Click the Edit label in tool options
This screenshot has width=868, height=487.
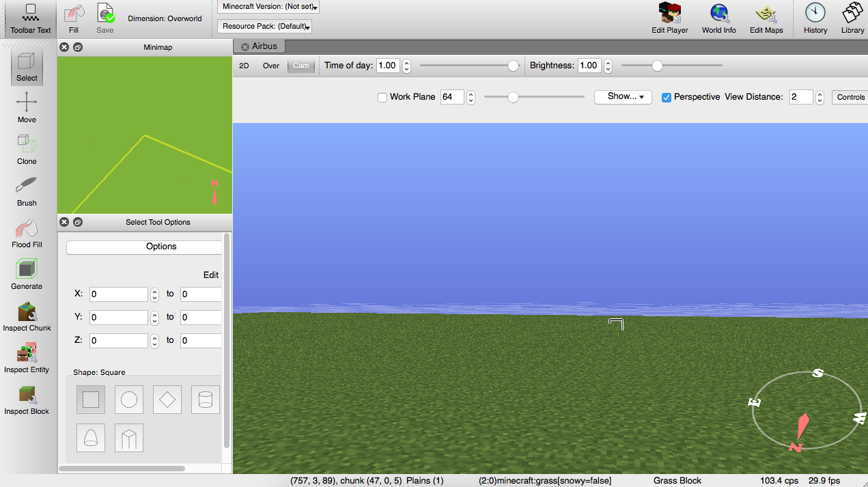[x=211, y=275]
